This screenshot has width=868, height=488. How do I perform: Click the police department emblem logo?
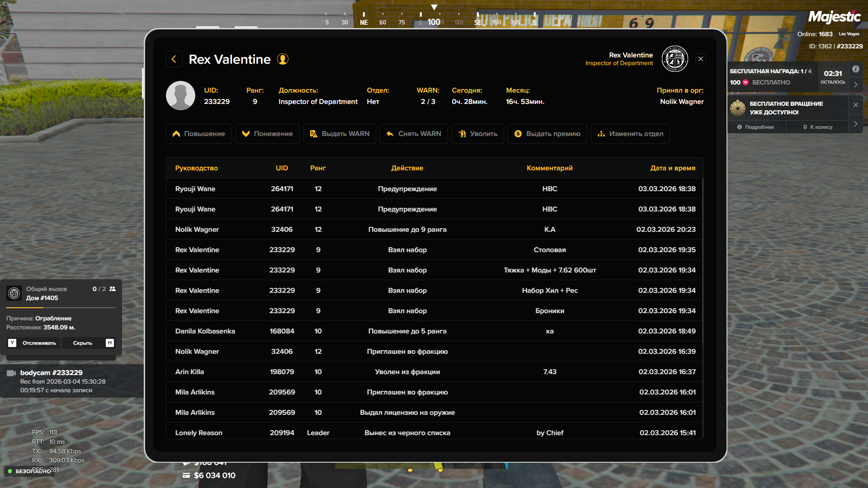pyautogui.click(x=675, y=59)
